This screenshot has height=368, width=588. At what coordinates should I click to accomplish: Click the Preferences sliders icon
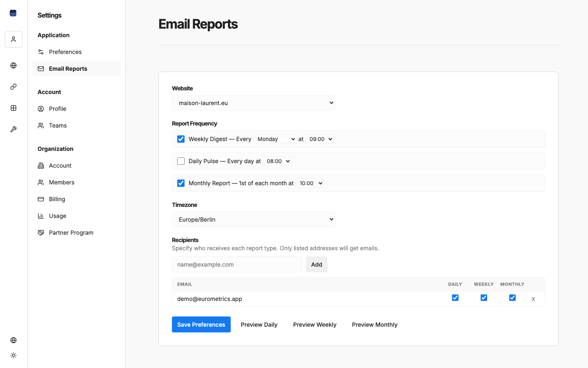tap(41, 52)
